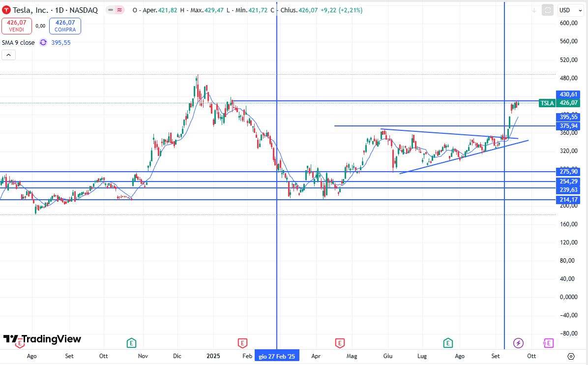
Task: Open chart settings gear in time axis corner
Action: [x=571, y=356]
